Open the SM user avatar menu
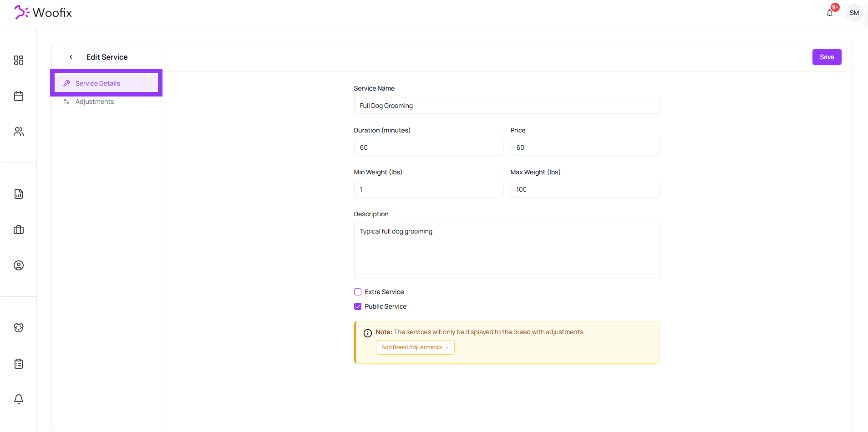The height and width of the screenshot is (432, 868). click(x=854, y=13)
